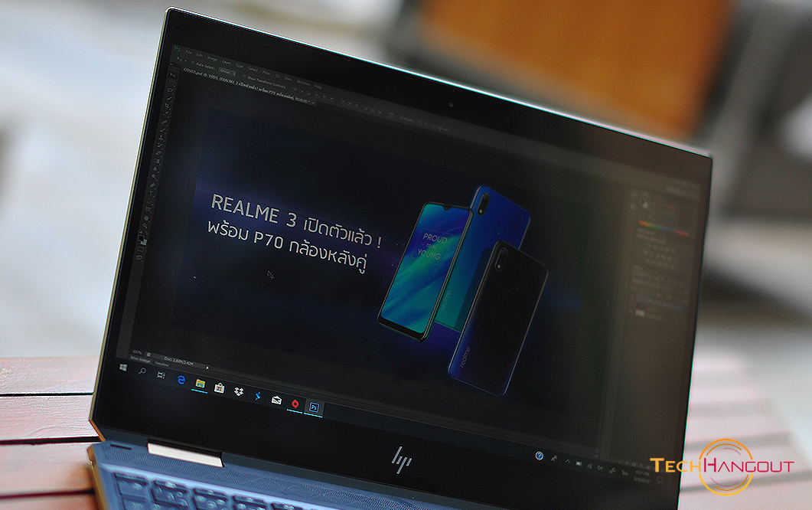Open the Help menu
Viewport: 812px width, 510px height.
(x=318, y=87)
